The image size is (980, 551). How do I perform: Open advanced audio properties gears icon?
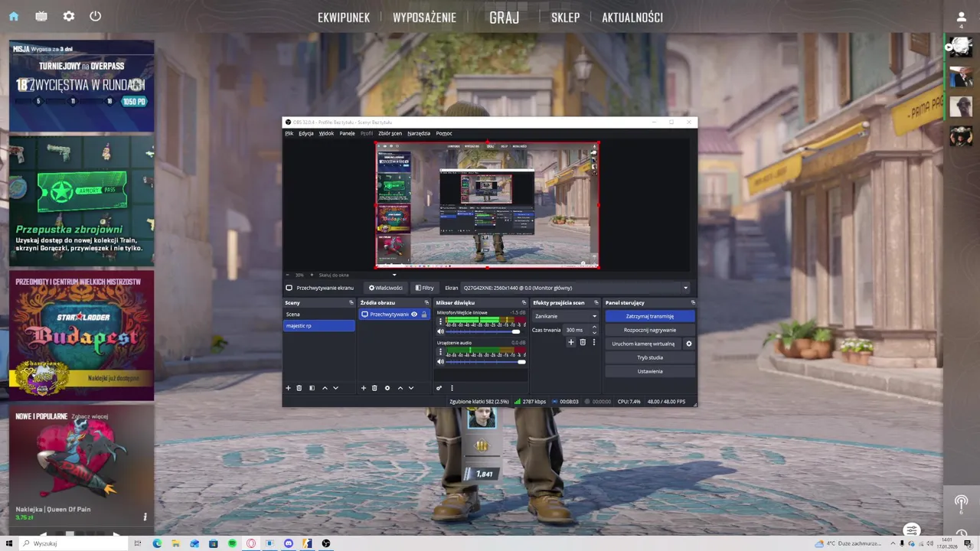coord(439,388)
